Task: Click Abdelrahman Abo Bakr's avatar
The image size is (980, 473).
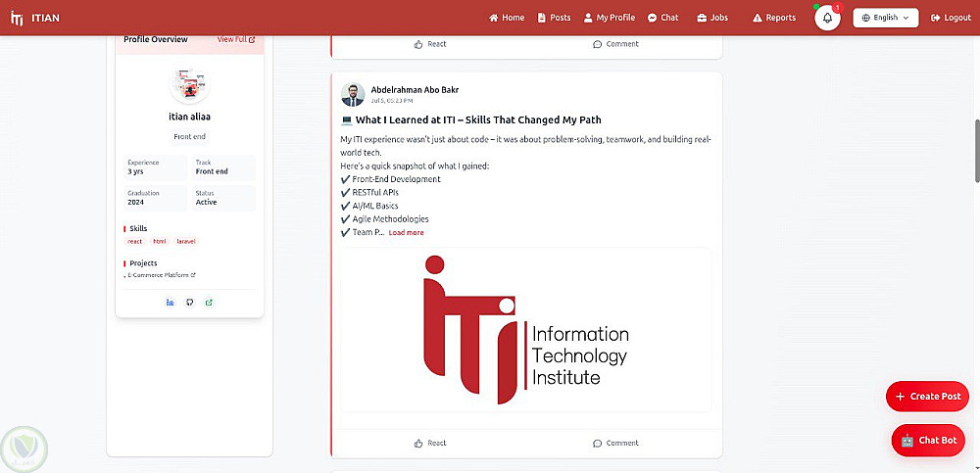Action: pyautogui.click(x=353, y=94)
